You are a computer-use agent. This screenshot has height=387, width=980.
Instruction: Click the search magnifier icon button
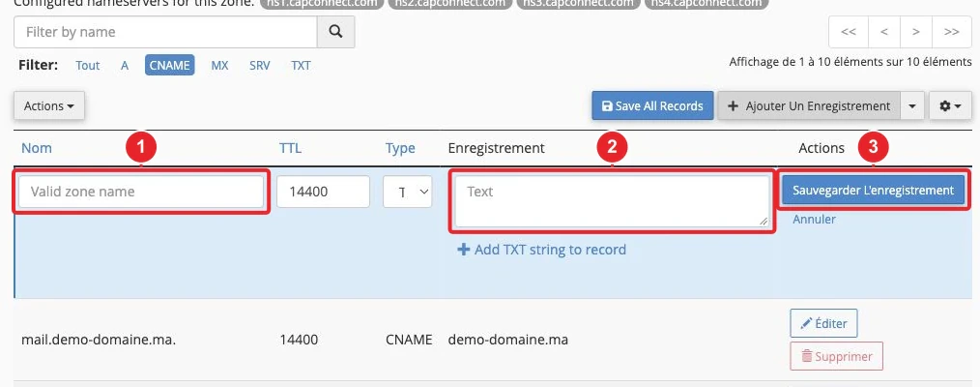[335, 32]
